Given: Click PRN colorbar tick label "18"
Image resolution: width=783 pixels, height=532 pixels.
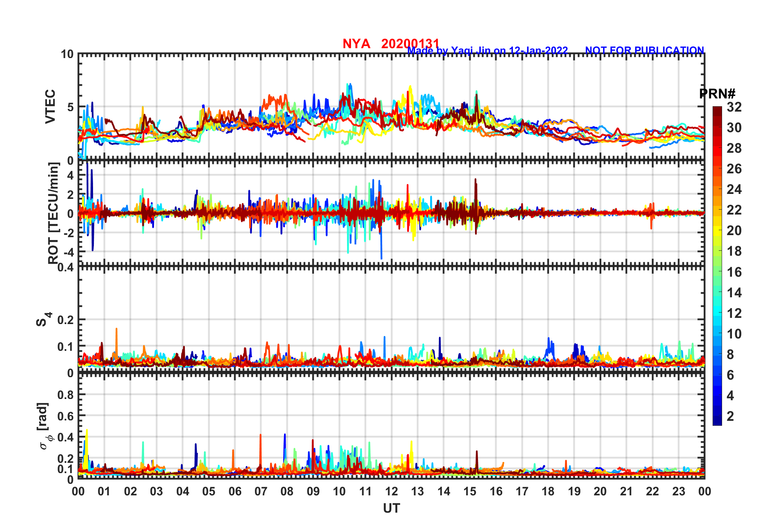Looking at the screenshot, I should click(734, 251).
